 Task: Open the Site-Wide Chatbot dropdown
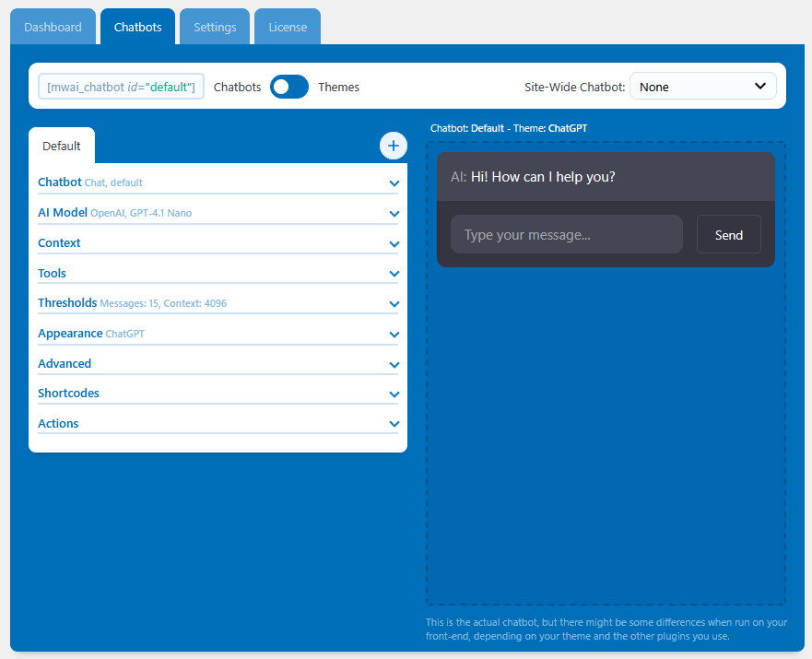pos(702,86)
